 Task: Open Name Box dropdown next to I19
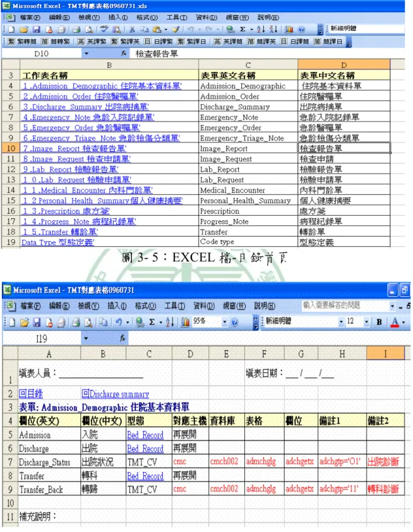click(x=86, y=338)
